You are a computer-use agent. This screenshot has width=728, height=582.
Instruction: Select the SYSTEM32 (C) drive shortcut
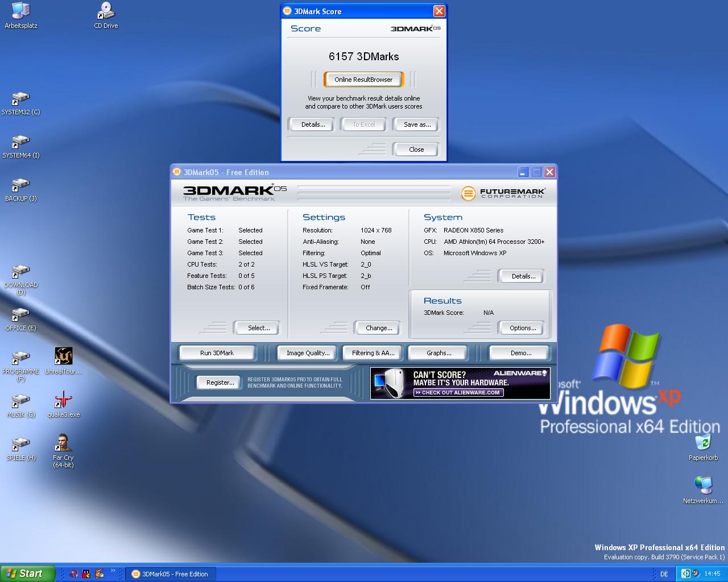[x=21, y=103]
